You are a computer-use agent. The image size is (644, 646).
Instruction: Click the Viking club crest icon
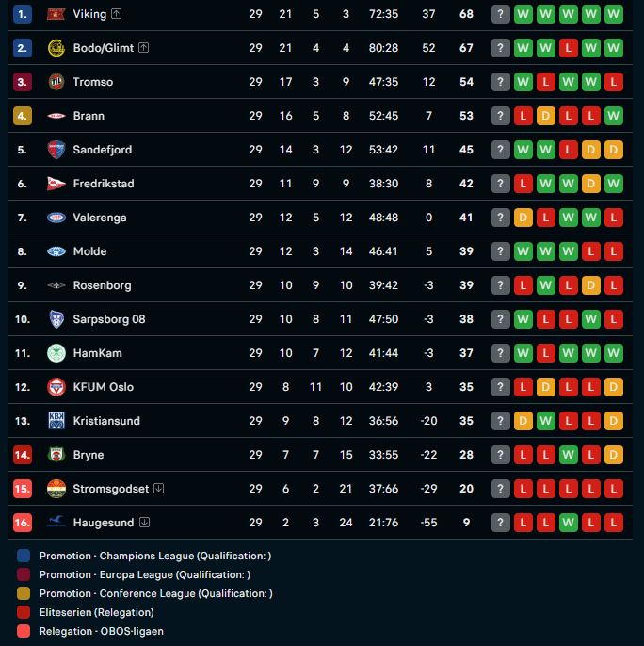click(x=56, y=14)
